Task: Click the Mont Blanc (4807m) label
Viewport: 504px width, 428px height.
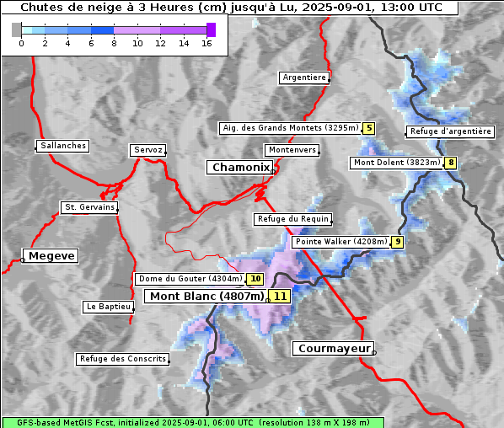Action: (x=206, y=296)
